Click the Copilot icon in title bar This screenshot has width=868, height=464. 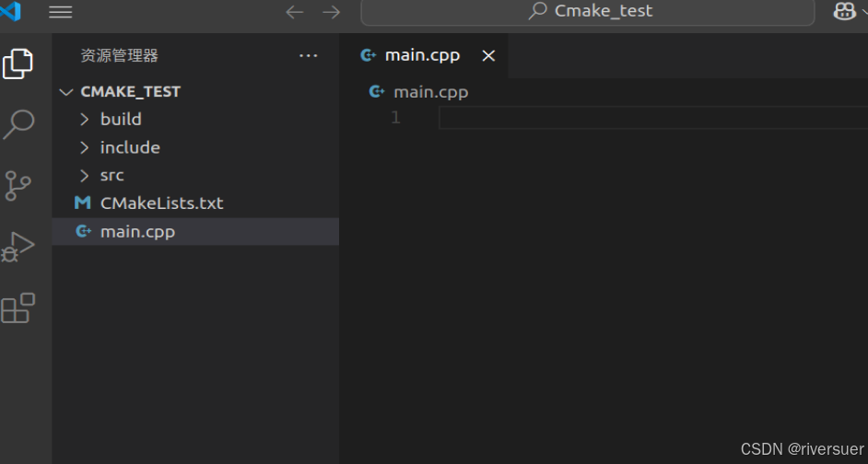pyautogui.click(x=844, y=11)
